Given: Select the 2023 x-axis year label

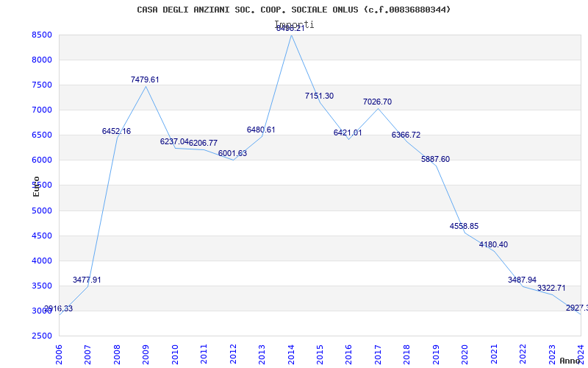Looking at the screenshot, I should 552,354.
